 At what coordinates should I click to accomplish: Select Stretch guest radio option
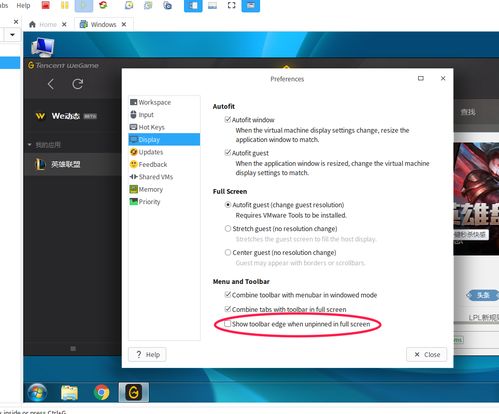pyautogui.click(x=228, y=229)
